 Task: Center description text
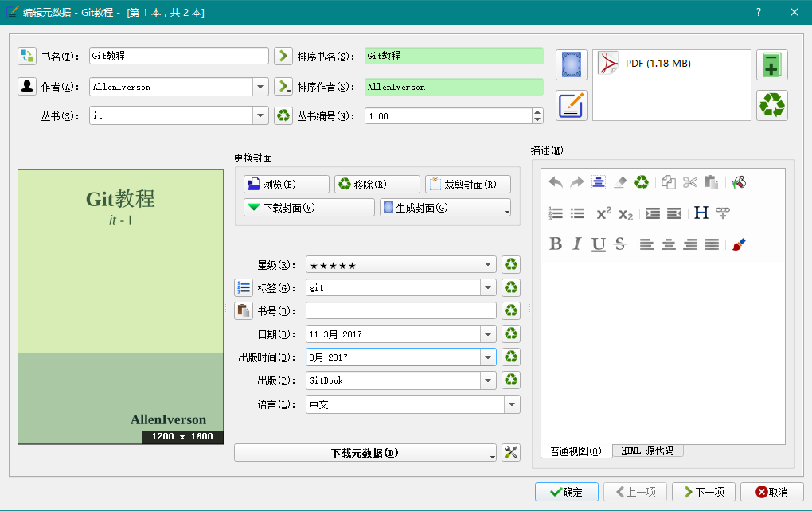[669, 244]
